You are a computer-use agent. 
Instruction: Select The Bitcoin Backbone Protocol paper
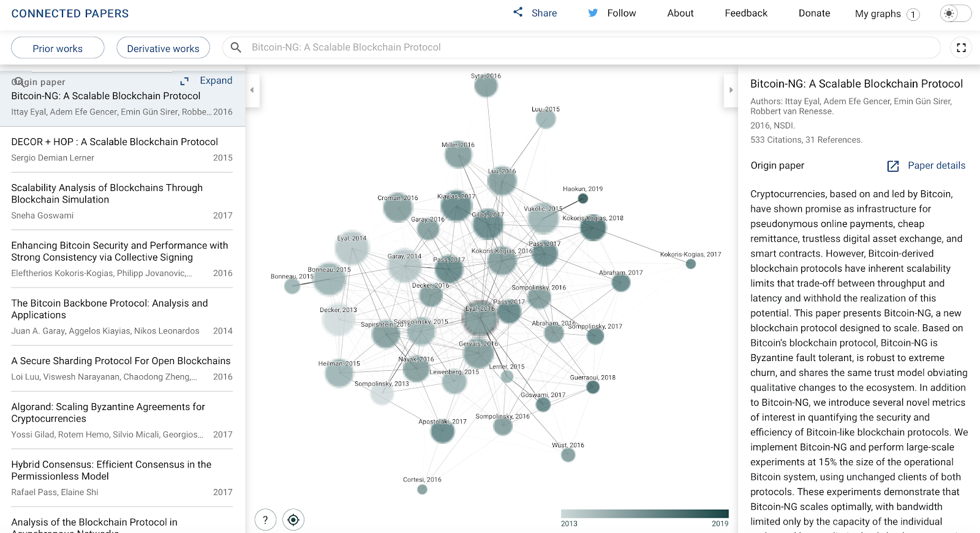(122, 316)
